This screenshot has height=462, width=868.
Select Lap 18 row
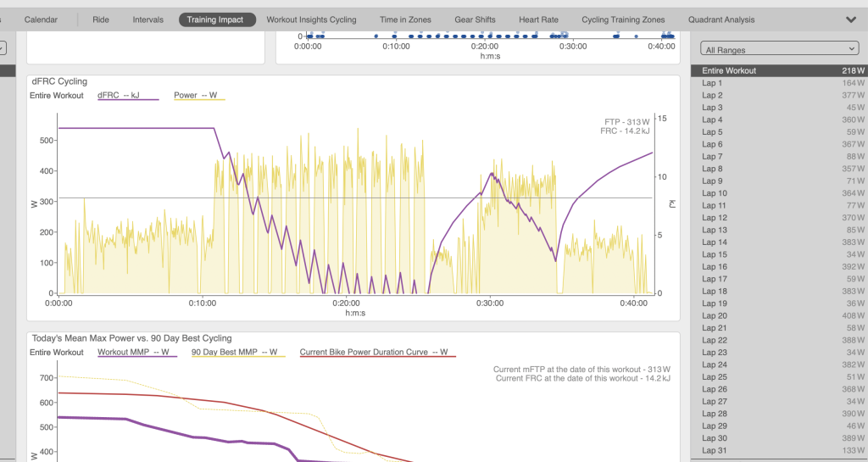[780, 291]
